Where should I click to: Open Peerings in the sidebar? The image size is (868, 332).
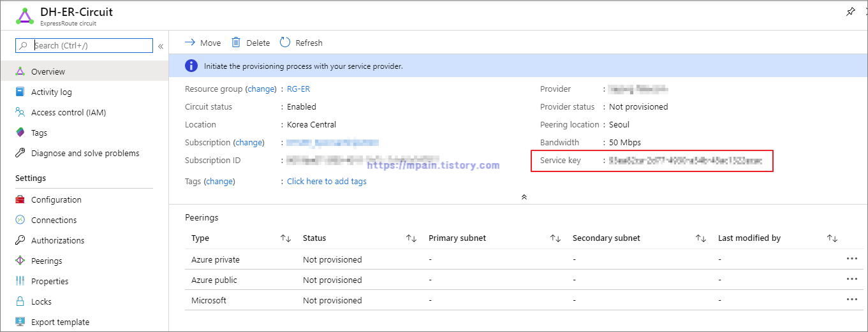pos(47,261)
